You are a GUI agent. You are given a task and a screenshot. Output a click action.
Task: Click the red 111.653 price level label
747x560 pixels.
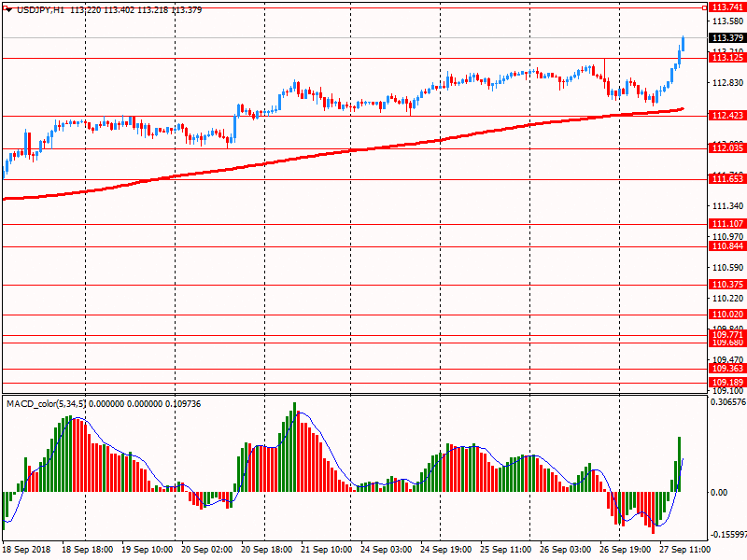(x=727, y=179)
